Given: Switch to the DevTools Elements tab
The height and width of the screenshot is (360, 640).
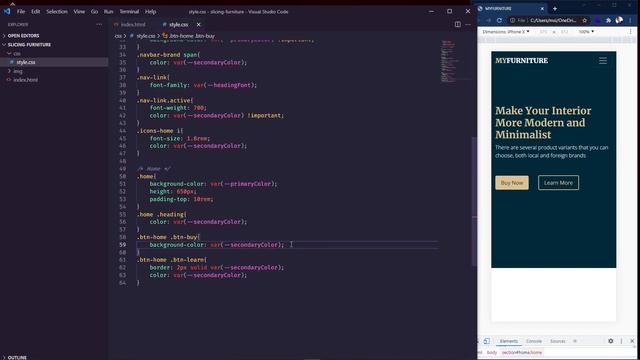Looking at the screenshot, I should [509, 341].
